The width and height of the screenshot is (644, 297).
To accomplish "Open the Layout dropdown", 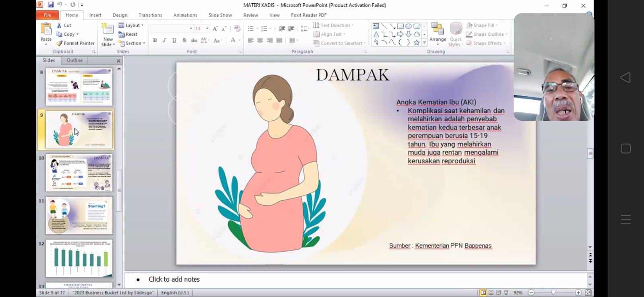I will (131, 25).
